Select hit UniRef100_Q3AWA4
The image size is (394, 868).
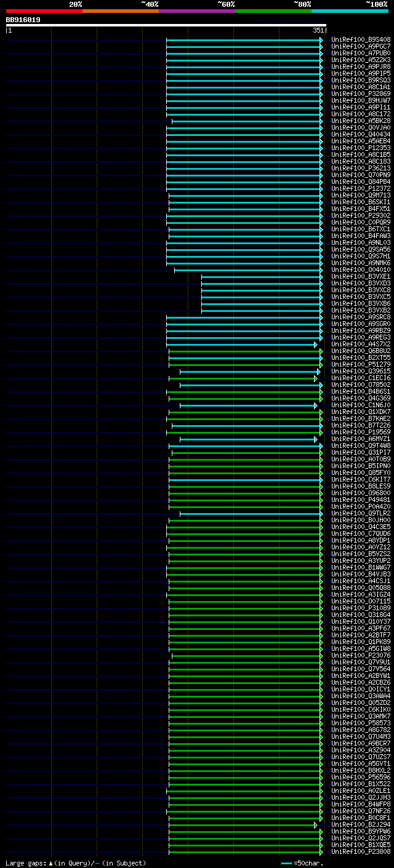click(361, 696)
